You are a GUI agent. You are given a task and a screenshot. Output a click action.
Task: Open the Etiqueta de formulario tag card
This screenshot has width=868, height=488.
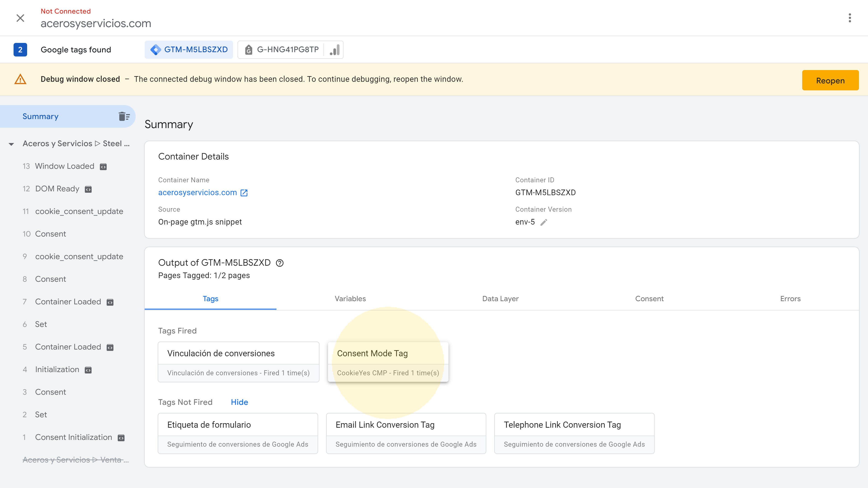pyautogui.click(x=238, y=434)
